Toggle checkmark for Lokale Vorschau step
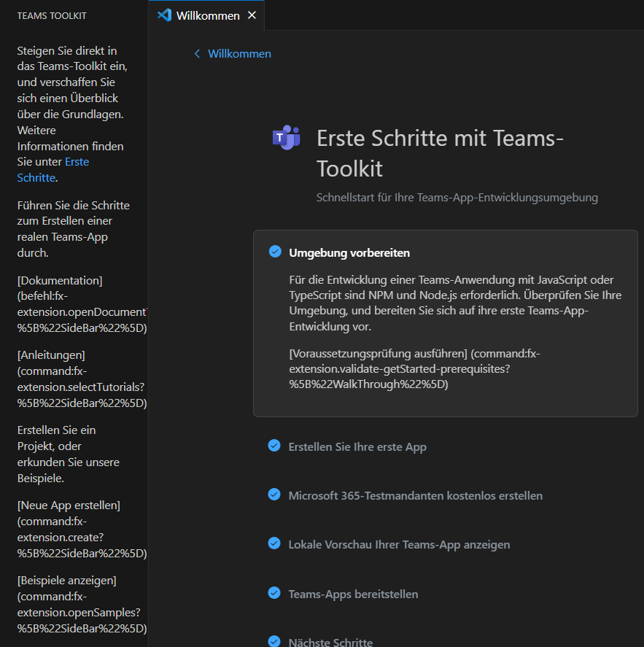Screen dimensions: 644x647 [274, 543]
